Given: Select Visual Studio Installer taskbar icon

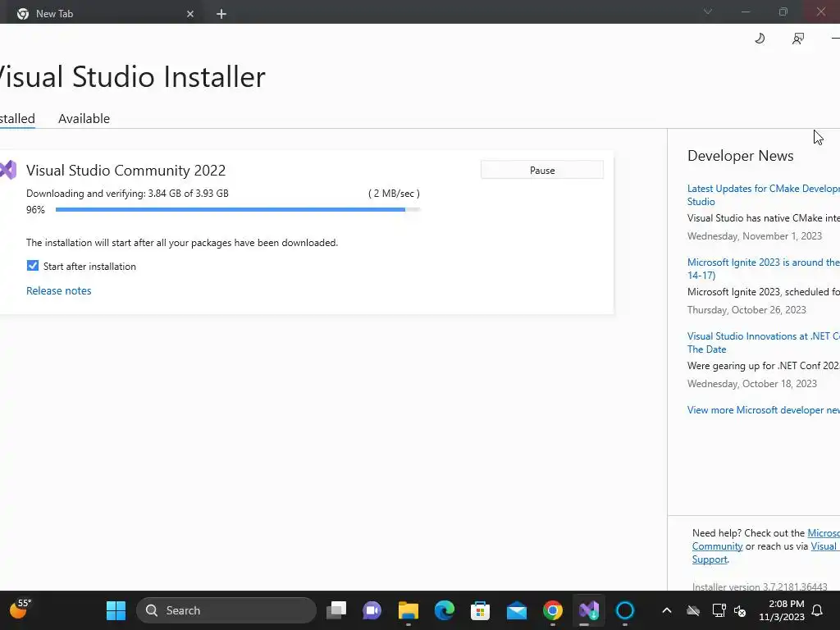Looking at the screenshot, I should 589,610.
